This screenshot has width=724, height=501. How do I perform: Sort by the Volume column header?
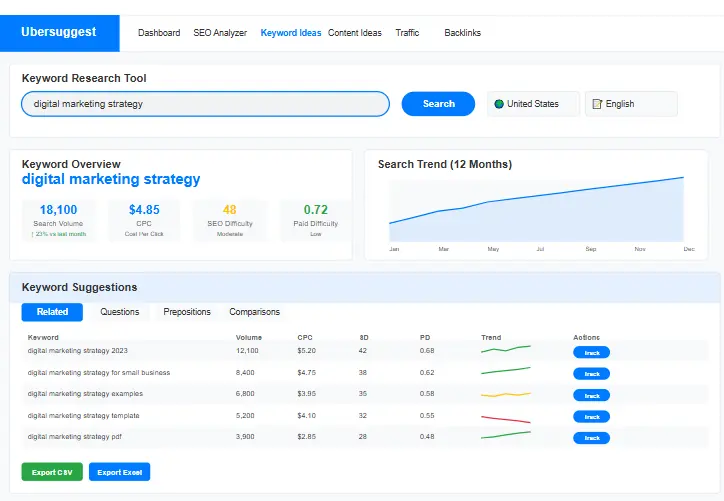click(x=248, y=338)
